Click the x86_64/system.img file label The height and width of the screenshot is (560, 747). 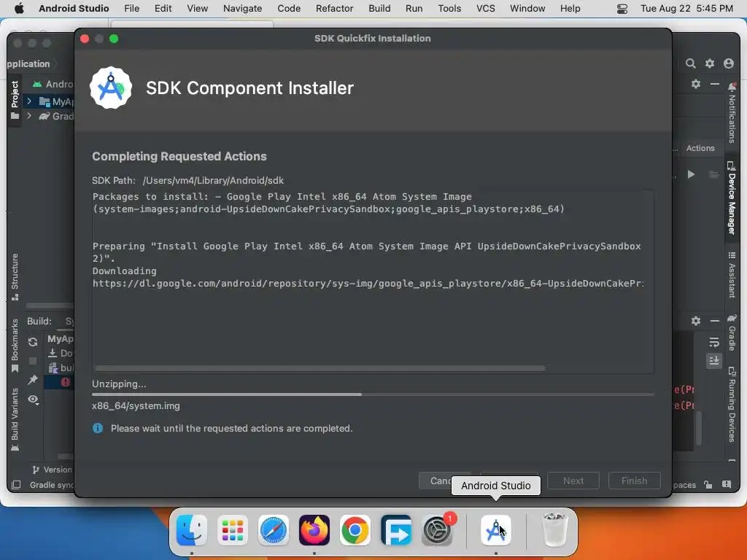136,405
